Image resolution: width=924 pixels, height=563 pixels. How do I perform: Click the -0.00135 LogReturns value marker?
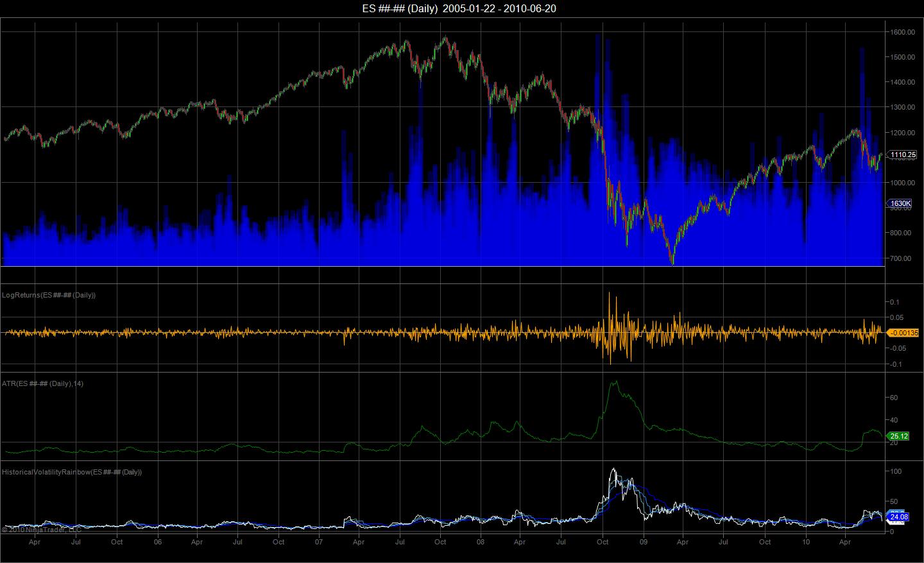point(904,333)
